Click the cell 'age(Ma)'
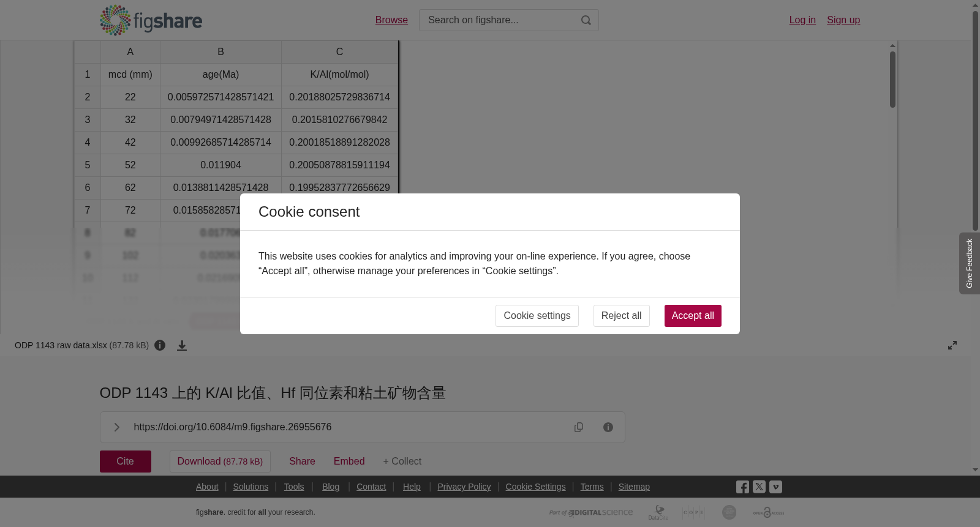 221,75
